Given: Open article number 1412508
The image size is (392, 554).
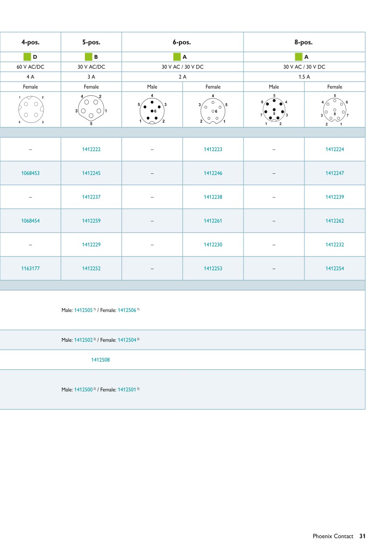Looking at the screenshot, I should tap(100, 360).
